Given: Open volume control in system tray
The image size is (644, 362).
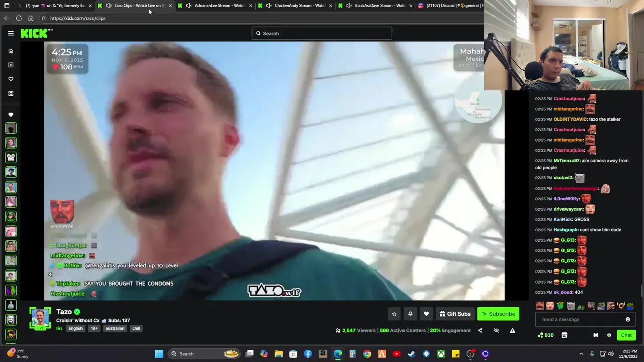Looking at the screenshot, I should click(611, 354).
